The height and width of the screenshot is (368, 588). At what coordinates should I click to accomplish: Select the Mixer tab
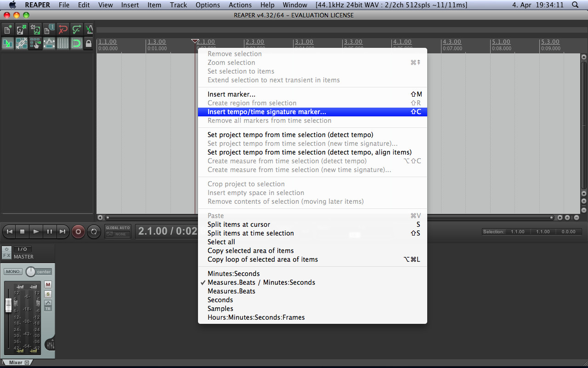click(x=16, y=362)
